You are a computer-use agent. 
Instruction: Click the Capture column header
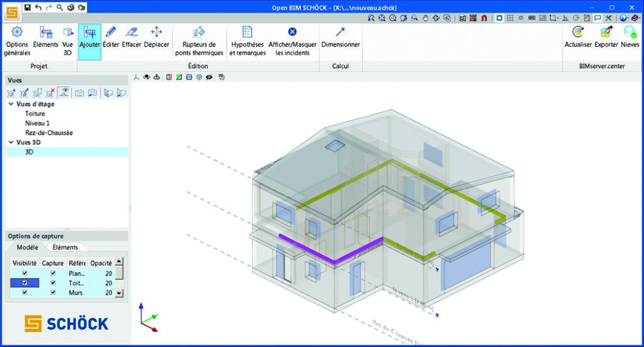click(x=53, y=263)
